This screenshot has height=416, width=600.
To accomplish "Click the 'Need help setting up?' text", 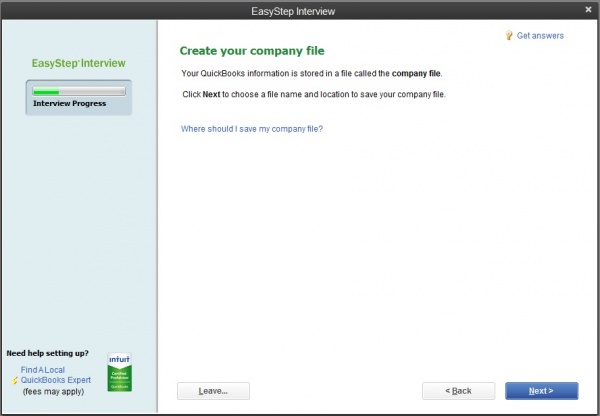I will point(47,353).
